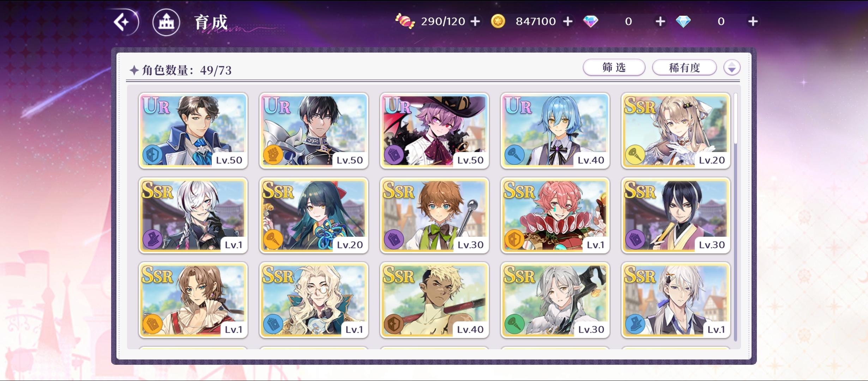The image size is (868, 381).
Task: Add gold coins with plus icon
Action: (x=567, y=22)
